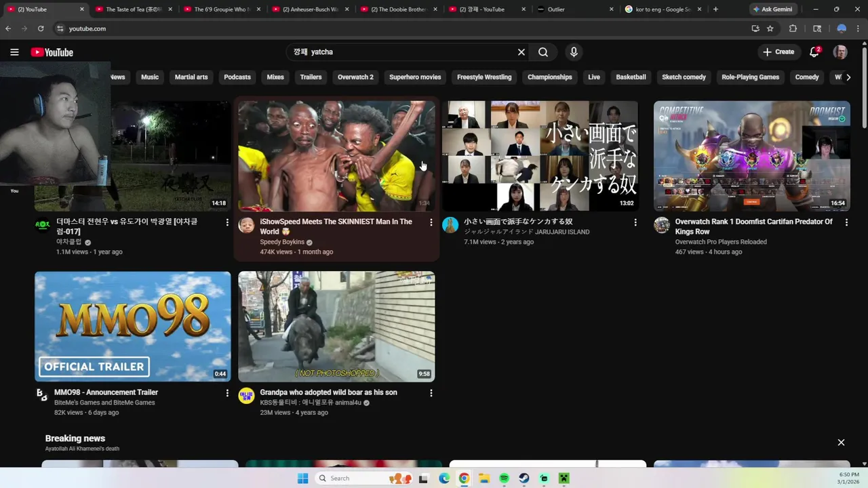
Task: Switch to The Taste of Tea tab
Action: (x=134, y=9)
